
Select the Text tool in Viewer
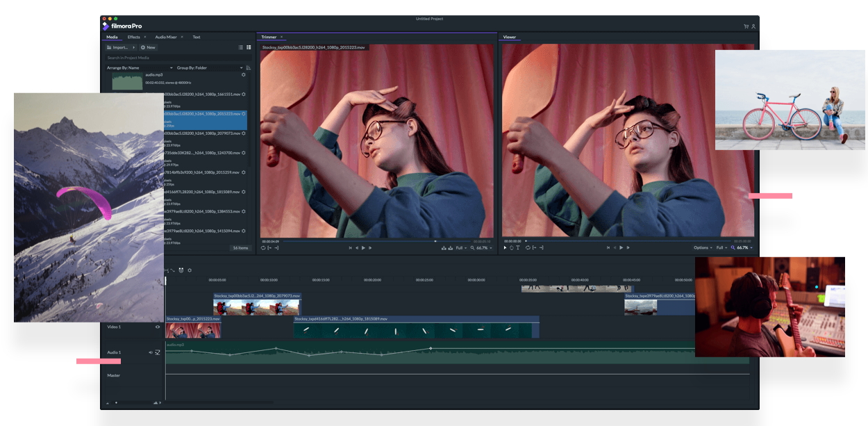click(x=518, y=247)
